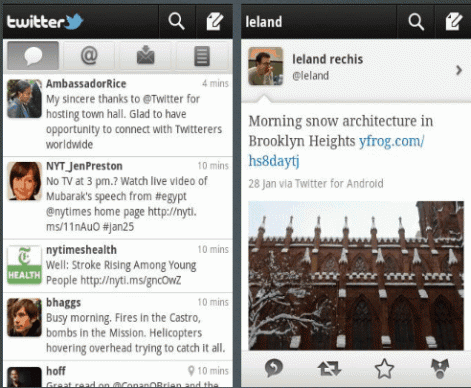Tap the leland title in header bar
The height and width of the screenshot is (388, 471).
pos(264,22)
